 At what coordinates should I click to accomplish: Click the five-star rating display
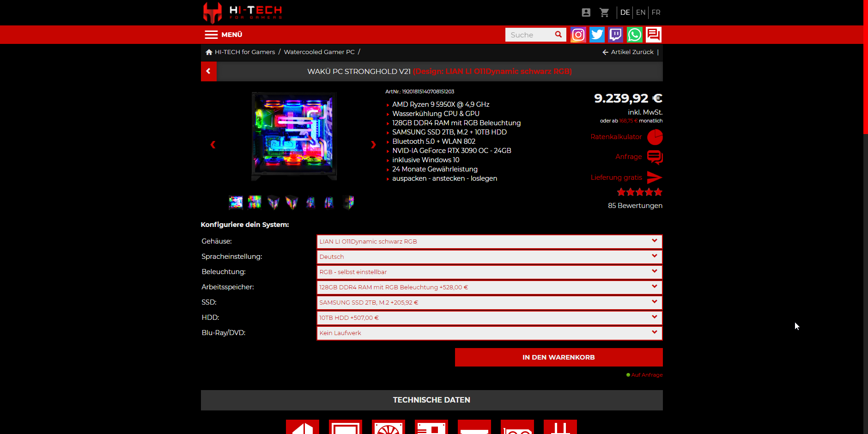[x=639, y=192]
